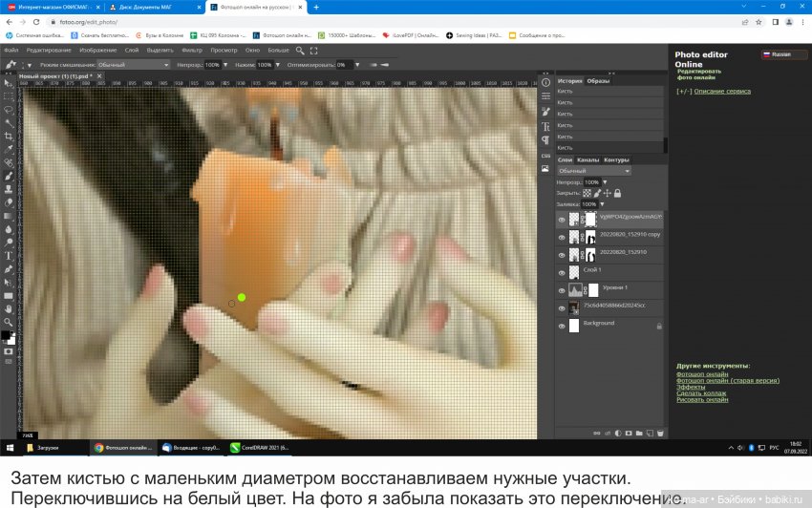
Task: Hide the 75c6d4058866d layer
Action: click(562, 308)
